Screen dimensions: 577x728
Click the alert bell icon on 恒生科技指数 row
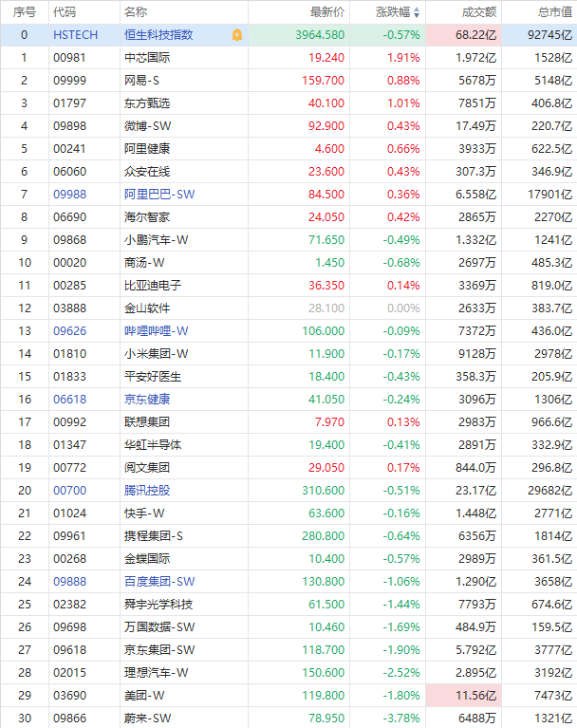(237, 35)
